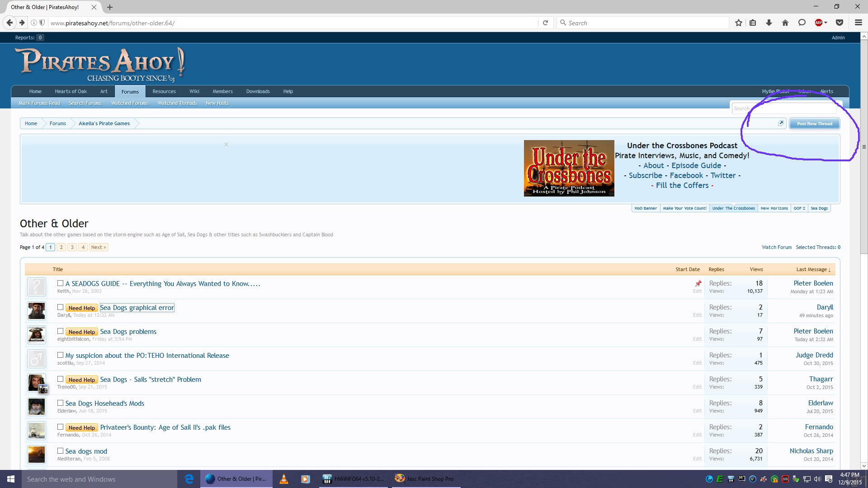Viewport: 868px width, 488px height.
Task: Select checkbox for PO:TEHO International Release thread
Action: (x=60, y=355)
